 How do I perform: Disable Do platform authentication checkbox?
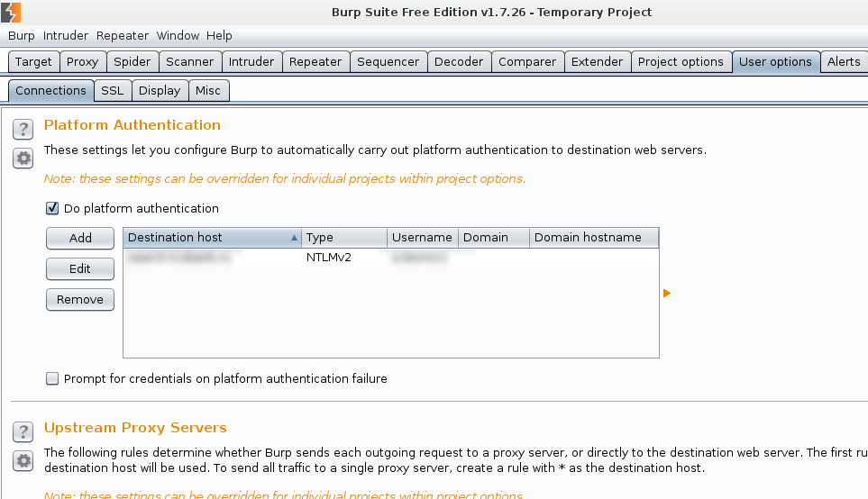(x=52, y=209)
